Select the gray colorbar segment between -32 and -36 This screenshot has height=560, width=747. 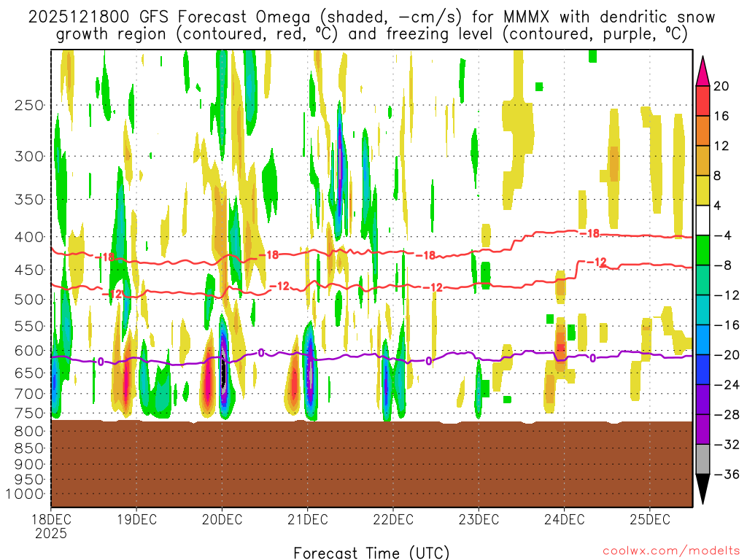[704, 459]
